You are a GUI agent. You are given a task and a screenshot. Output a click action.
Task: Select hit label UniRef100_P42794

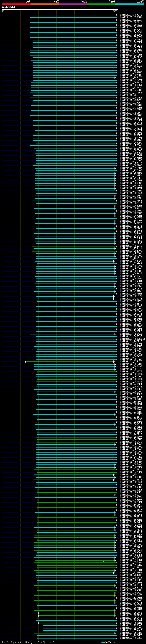pyautogui.click(x=131, y=80)
